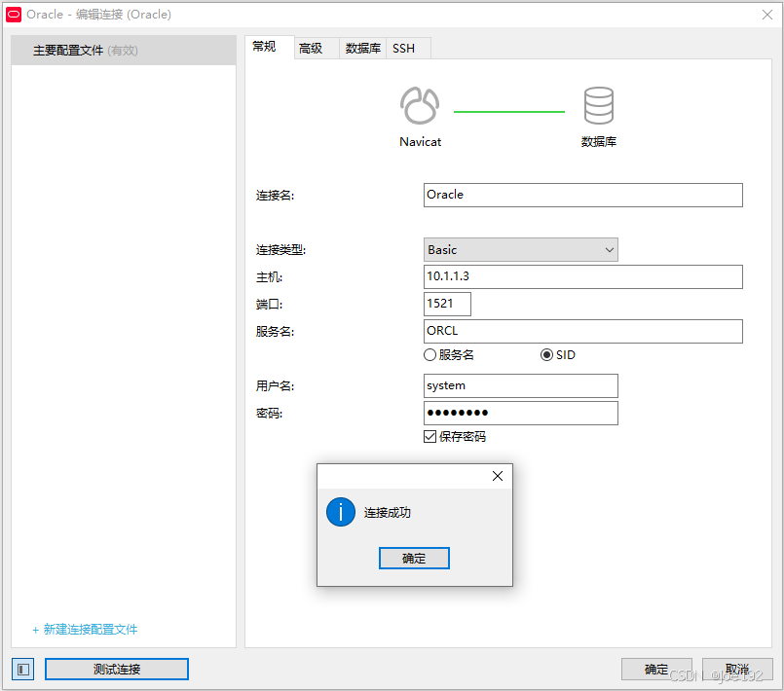Image resolution: width=784 pixels, height=691 pixels.
Task: Switch to the 高级 tab
Action: coord(317,49)
